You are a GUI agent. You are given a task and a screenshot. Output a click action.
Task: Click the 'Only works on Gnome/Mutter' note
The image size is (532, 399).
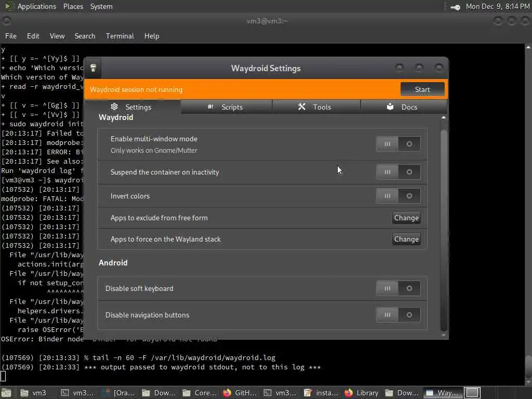[x=154, y=150]
